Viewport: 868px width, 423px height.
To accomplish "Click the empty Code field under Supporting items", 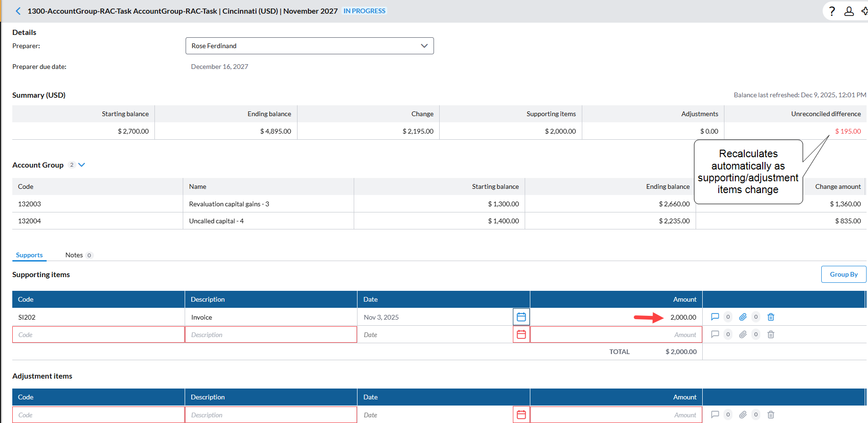I will click(x=98, y=335).
